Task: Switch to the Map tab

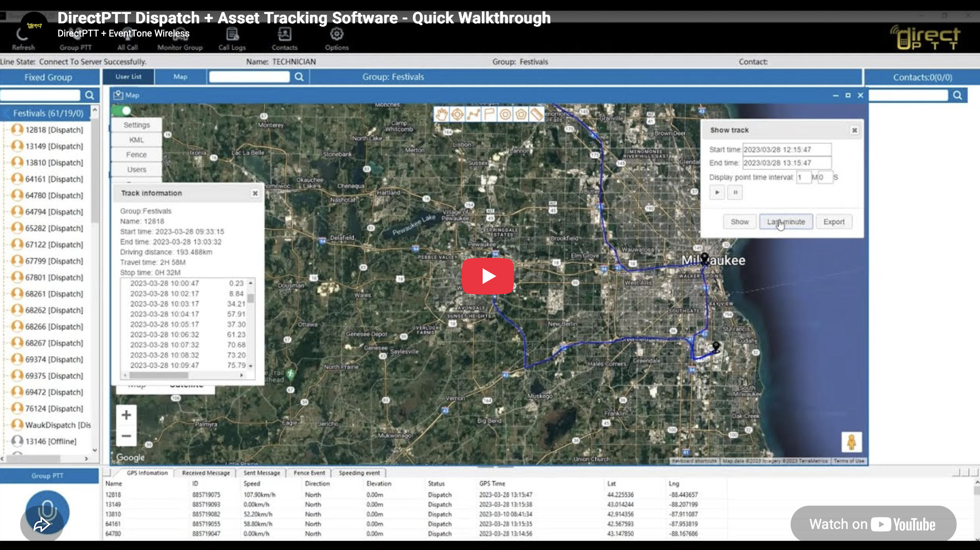Action: [x=180, y=77]
